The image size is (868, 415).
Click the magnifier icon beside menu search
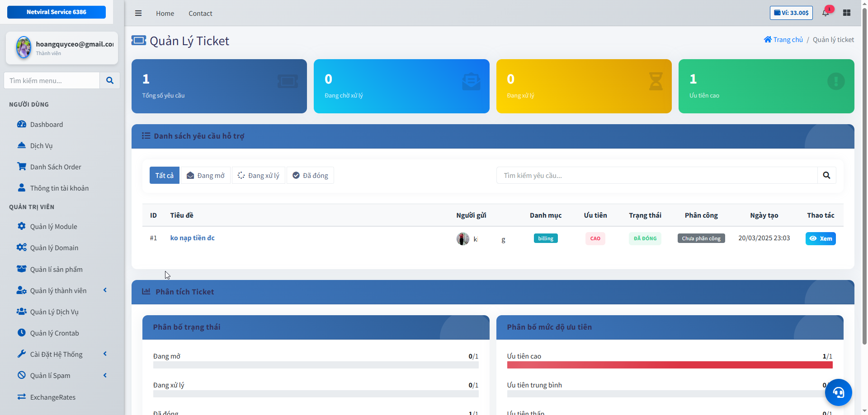point(109,80)
